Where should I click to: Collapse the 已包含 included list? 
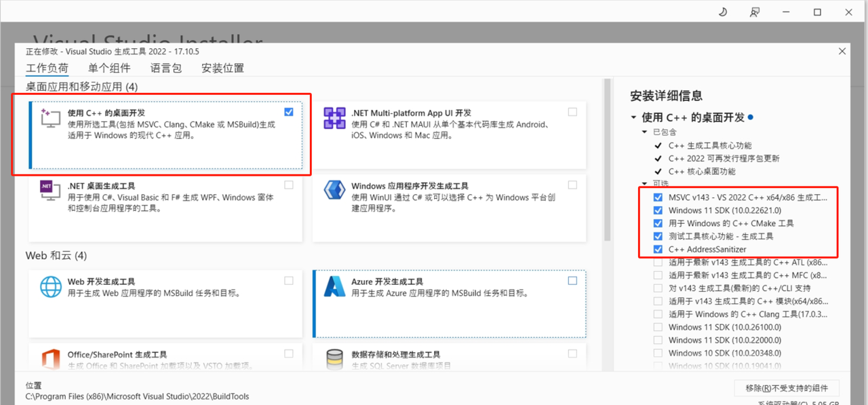pyautogui.click(x=644, y=132)
